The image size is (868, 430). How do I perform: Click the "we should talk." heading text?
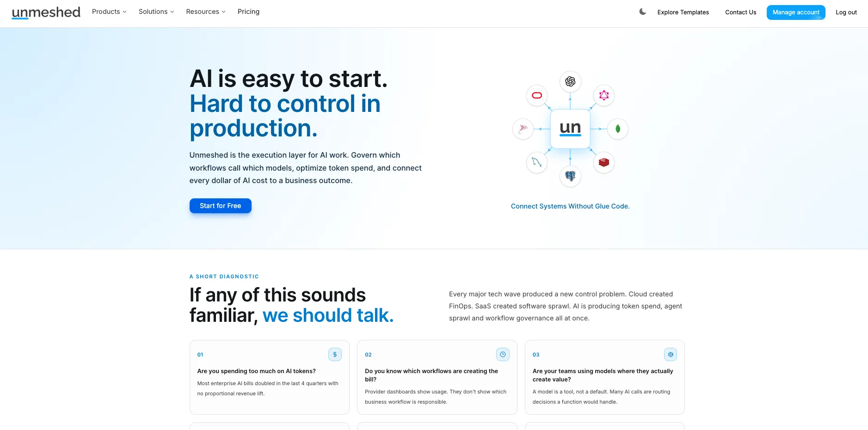click(x=328, y=315)
